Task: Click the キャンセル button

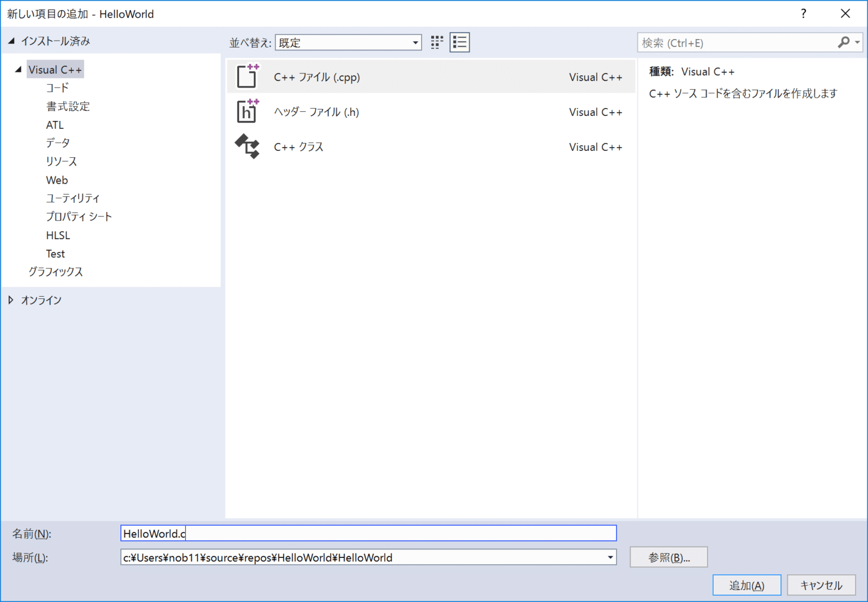Action: [x=821, y=585]
